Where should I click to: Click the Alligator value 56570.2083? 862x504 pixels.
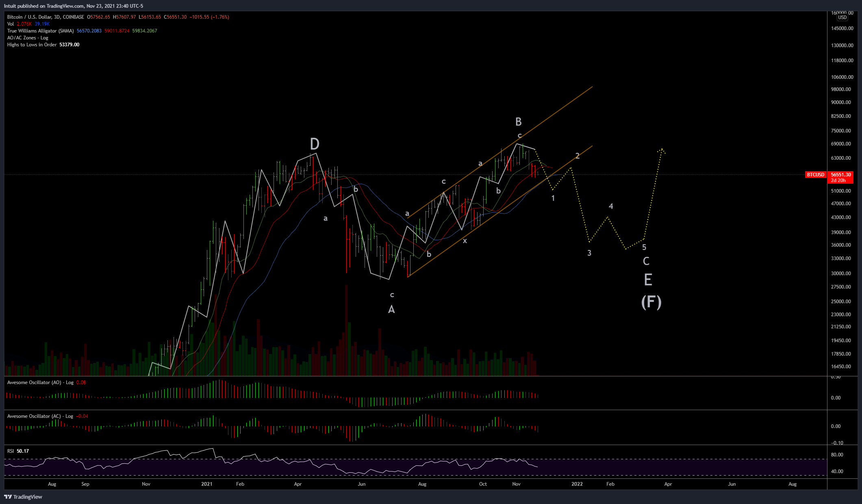click(x=89, y=31)
